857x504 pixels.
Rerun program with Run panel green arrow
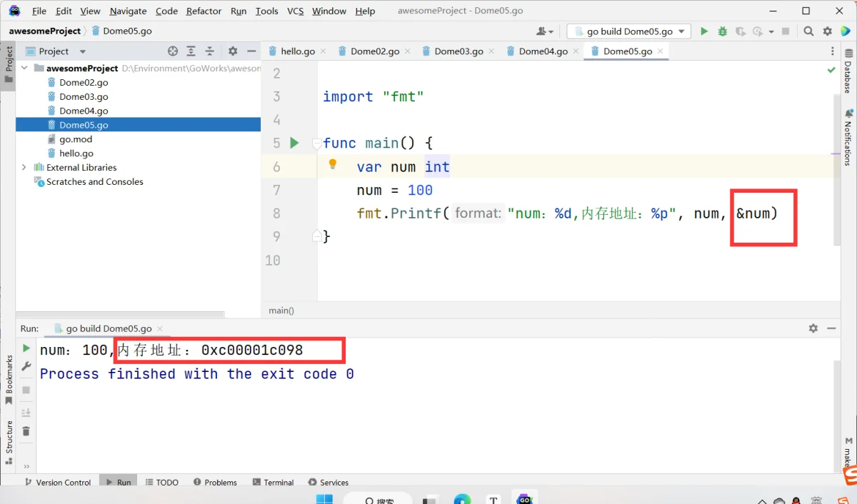(26, 348)
